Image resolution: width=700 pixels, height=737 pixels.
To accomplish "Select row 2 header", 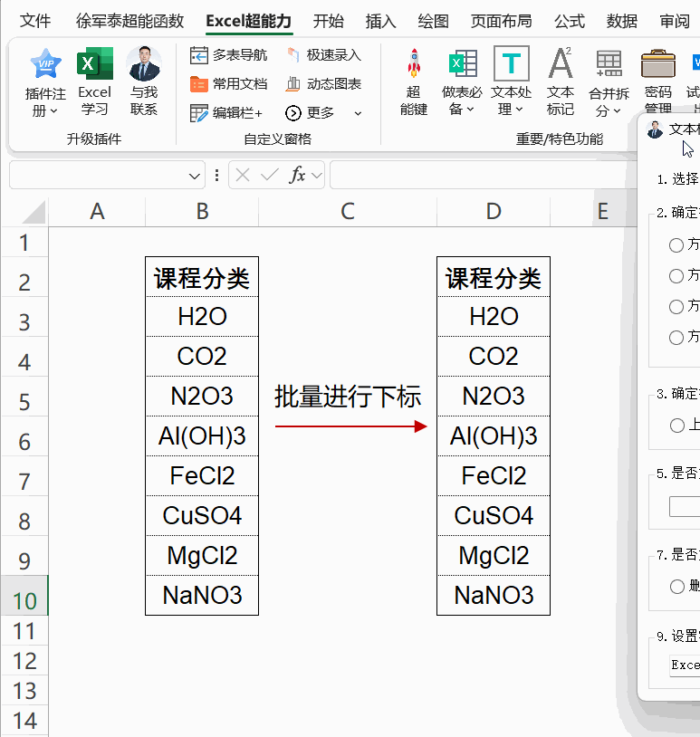I will pos(24,276).
